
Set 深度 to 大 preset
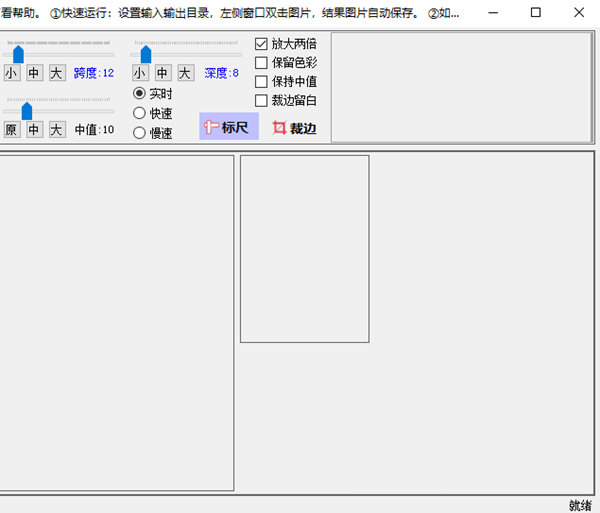(185, 73)
